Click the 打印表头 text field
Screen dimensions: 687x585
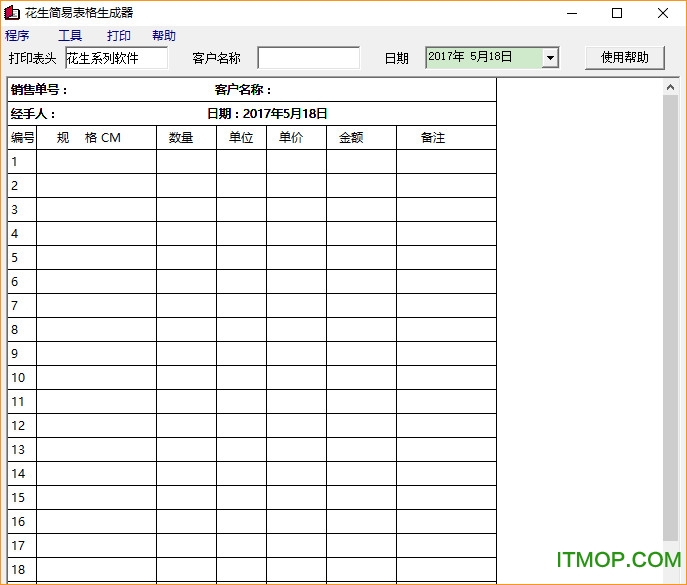tap(116, 58)
